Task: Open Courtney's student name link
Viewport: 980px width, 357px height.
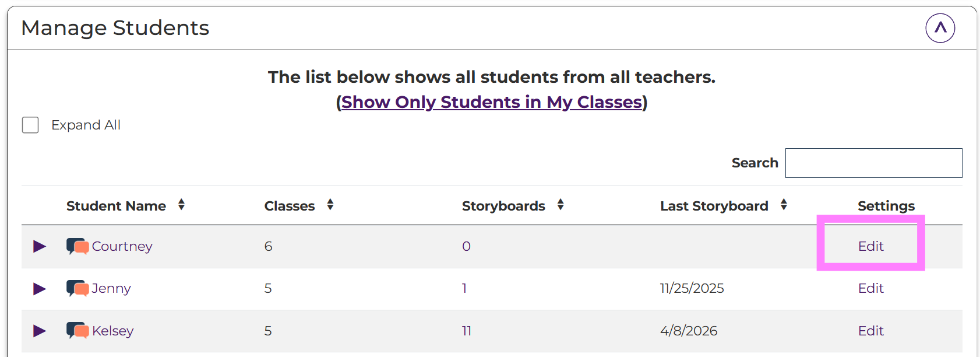Action: (122, 246)
